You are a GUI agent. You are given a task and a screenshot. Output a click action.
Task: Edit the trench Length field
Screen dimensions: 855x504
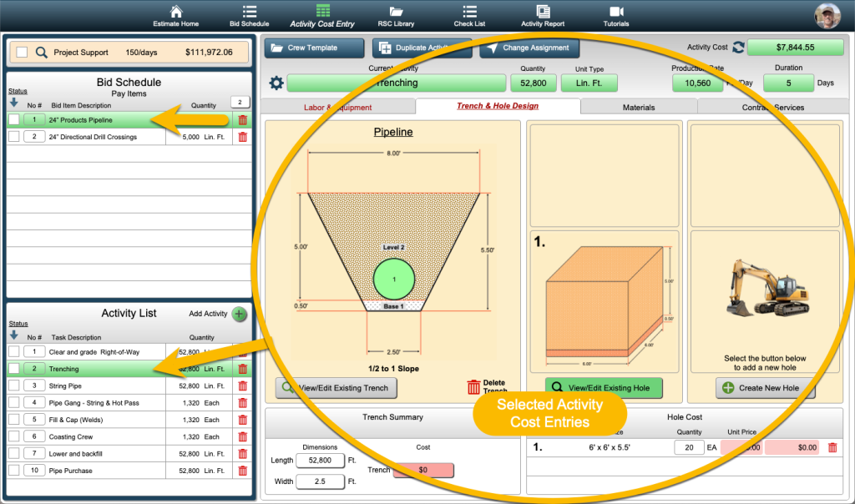pyautogui.click(x=320, y=461)
